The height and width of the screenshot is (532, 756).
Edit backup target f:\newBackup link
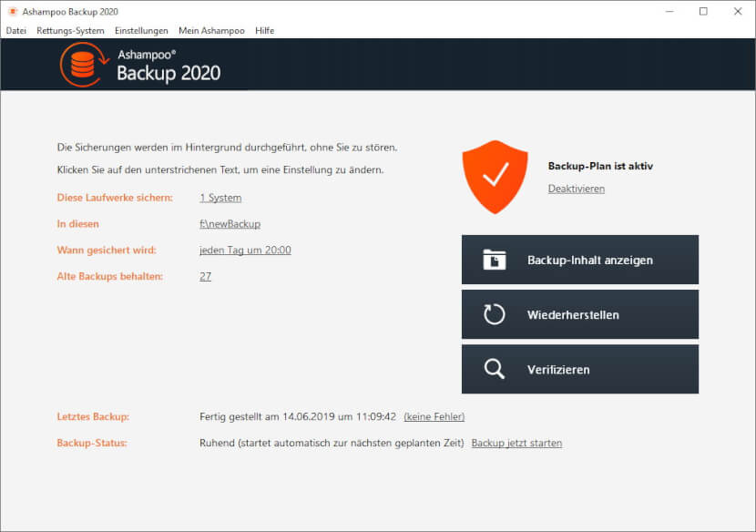[x=230, y=224]
